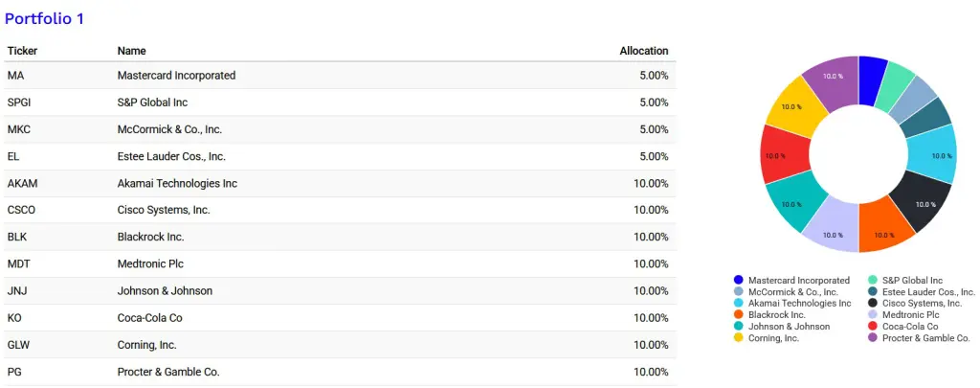
Task: Select the Procter & Gamble Co. table row
Action: (x=340, y=372)
